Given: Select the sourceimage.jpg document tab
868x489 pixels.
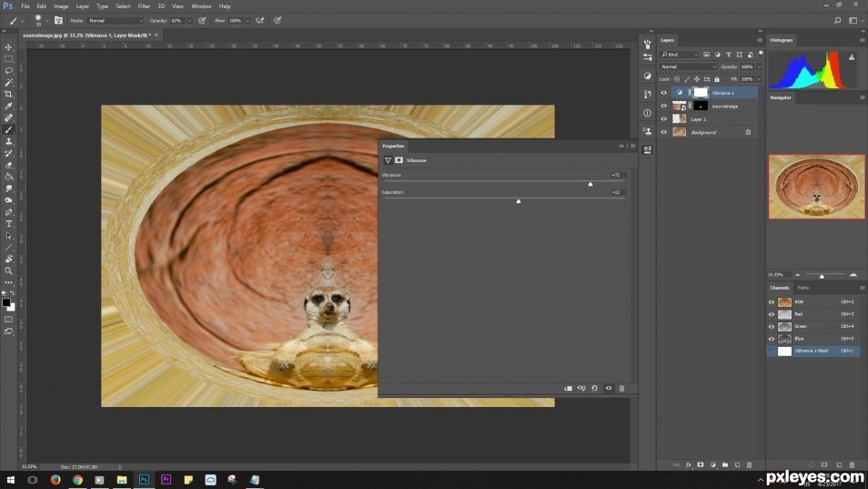Looking at the screenshot, I should (87, 35).
